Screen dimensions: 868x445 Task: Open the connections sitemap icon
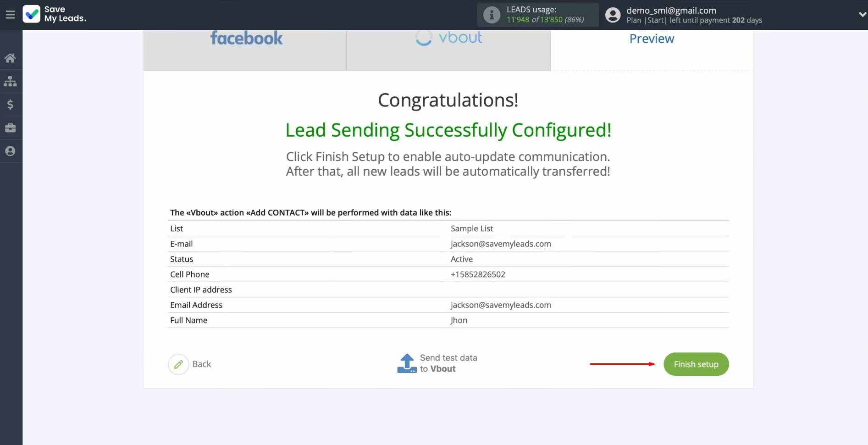[x=10, y=81]
